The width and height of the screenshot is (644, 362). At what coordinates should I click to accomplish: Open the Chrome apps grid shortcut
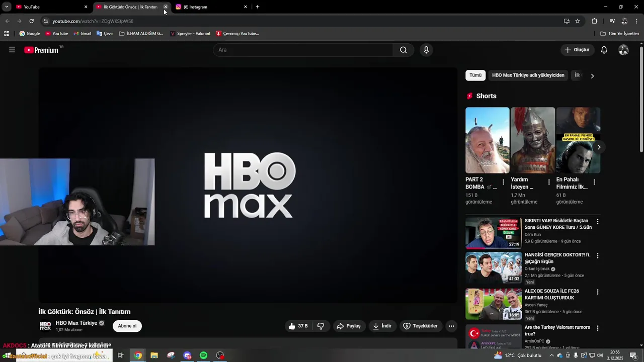[7, 34]
